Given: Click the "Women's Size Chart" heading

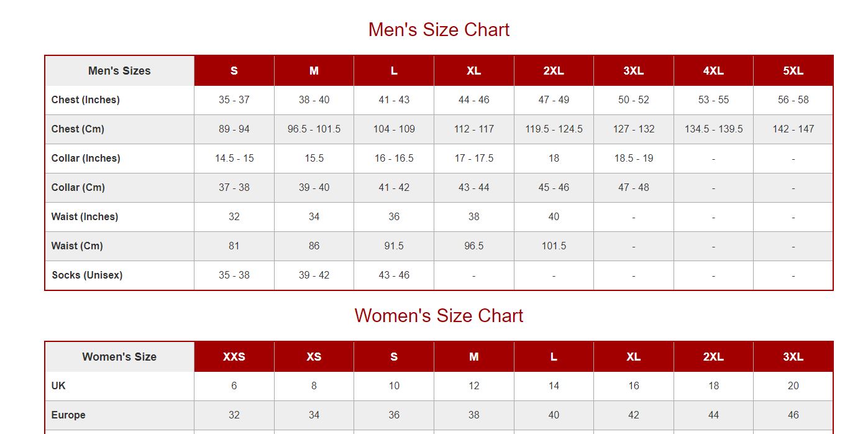Looking at the screenshot, I should tap(439, 316).
